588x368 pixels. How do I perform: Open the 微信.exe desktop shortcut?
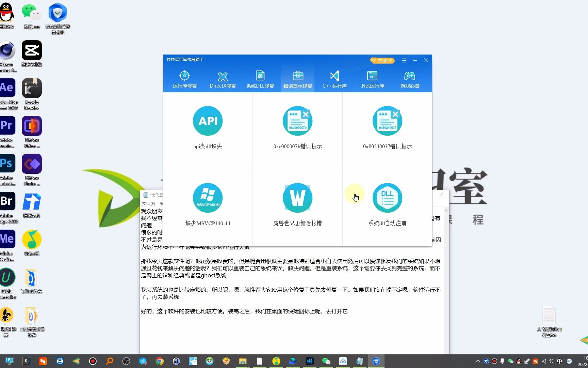(32, 15)
